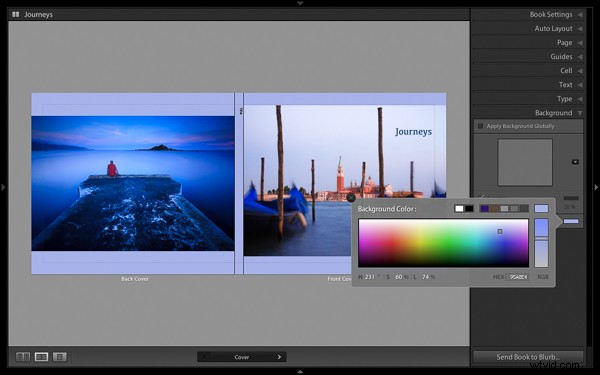
Task: Select the front cover Venice photo
Action: click(x=344, y=180)
